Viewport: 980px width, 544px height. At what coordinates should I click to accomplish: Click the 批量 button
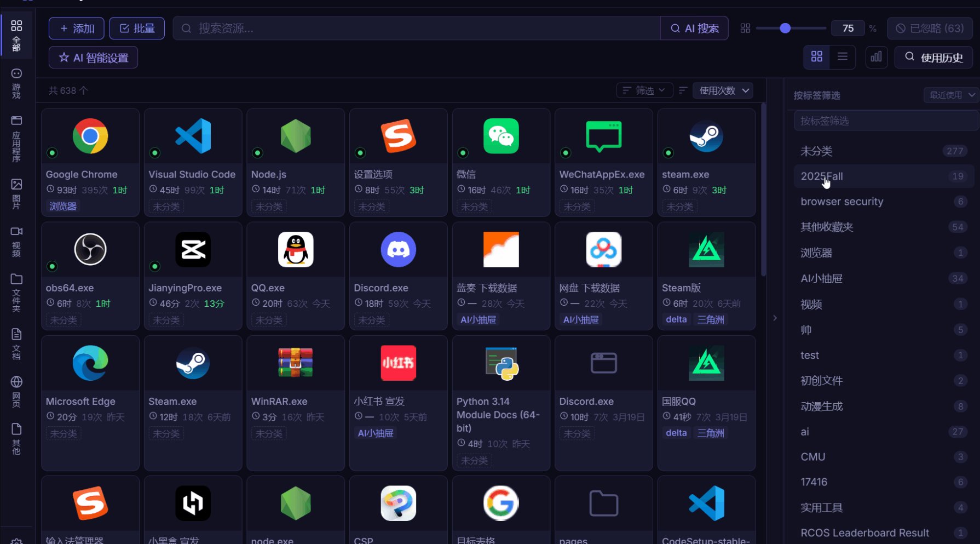point(137,28)
